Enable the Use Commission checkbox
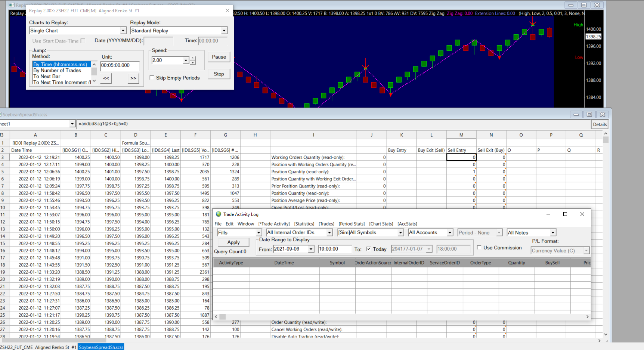Viewport: 644px width, 350px height. 479,247
